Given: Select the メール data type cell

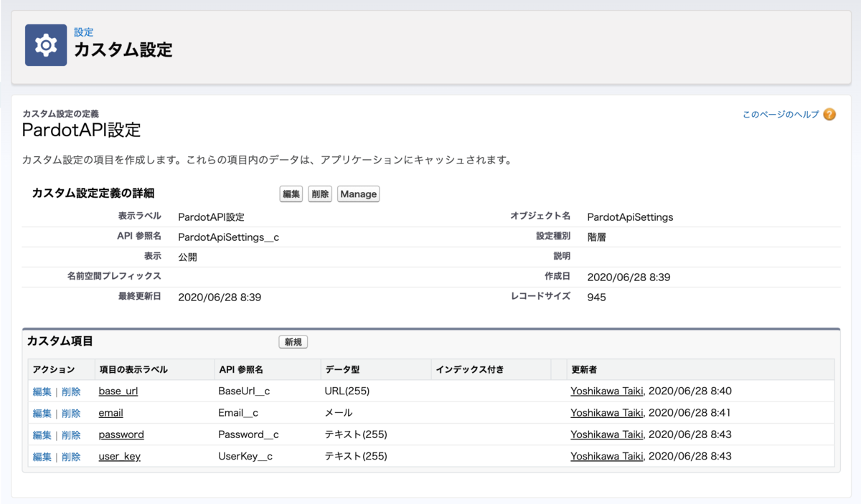Looking at the screenshot, I should [339, 413].
